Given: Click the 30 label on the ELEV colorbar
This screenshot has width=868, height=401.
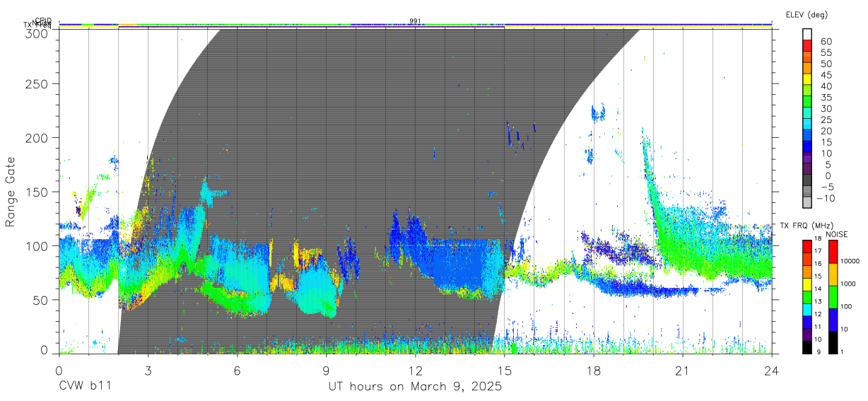Looking at the screenshot, I should [x=826, y=108].
